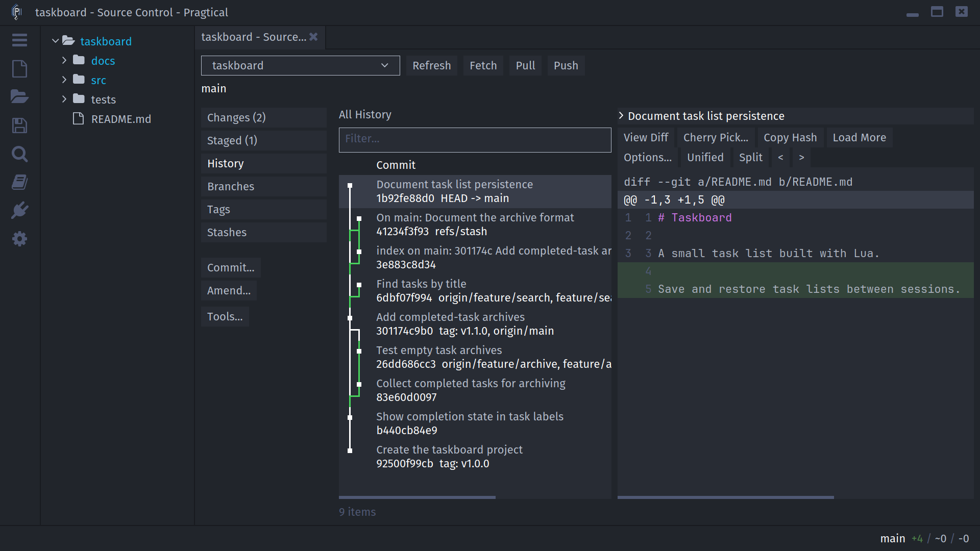Click the save floppy disk icon

tap(19, 126)
